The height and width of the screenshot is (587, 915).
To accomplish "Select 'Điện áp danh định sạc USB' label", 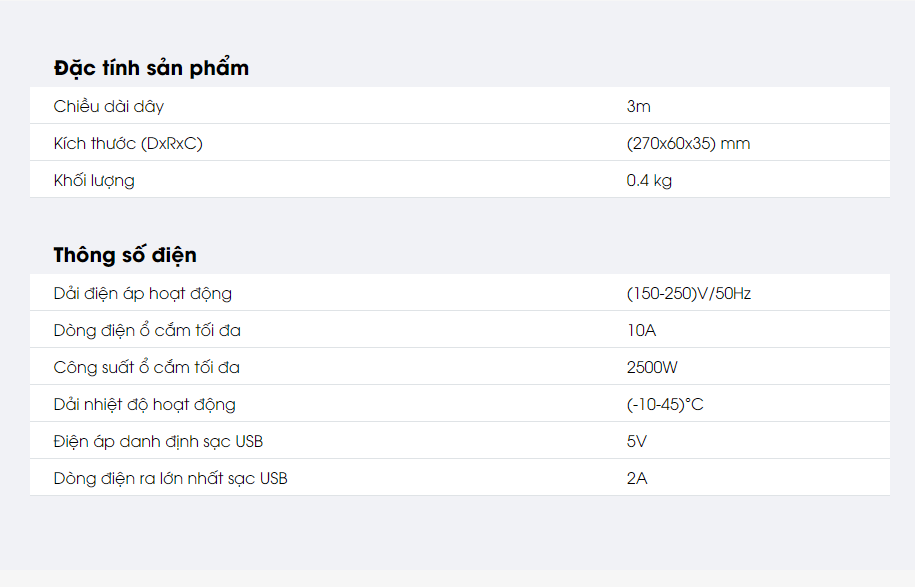I will tap(158, 441).
